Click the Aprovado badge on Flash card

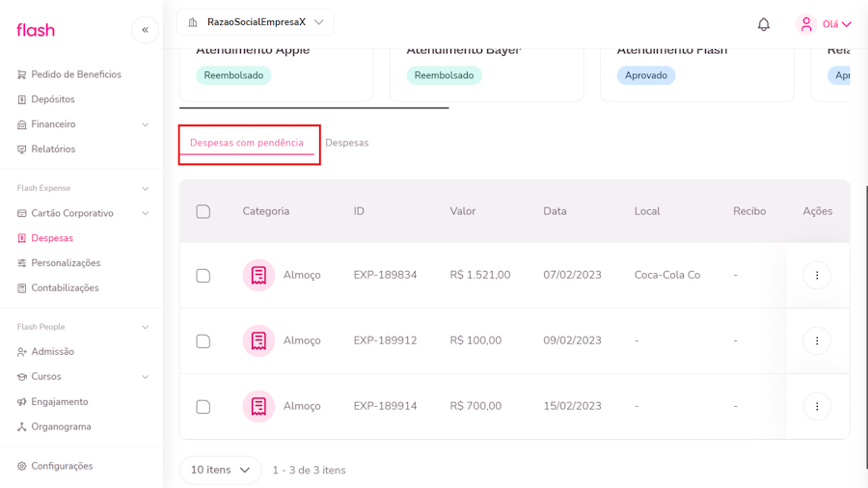click(646, 76)
